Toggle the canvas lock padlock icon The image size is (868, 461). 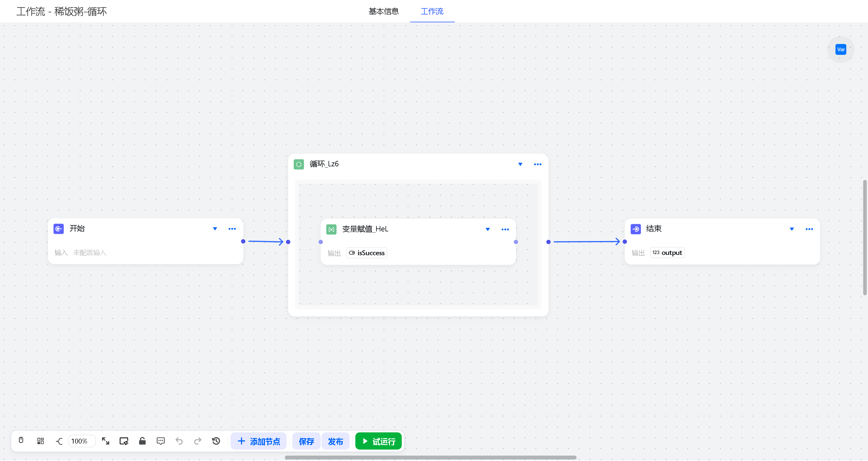click(x=142, y=441)
